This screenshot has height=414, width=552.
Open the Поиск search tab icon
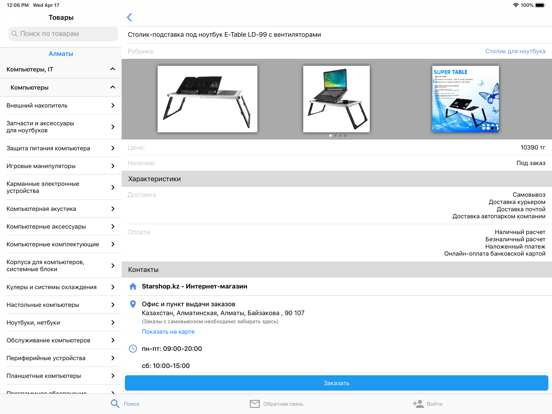click(115, 403)
